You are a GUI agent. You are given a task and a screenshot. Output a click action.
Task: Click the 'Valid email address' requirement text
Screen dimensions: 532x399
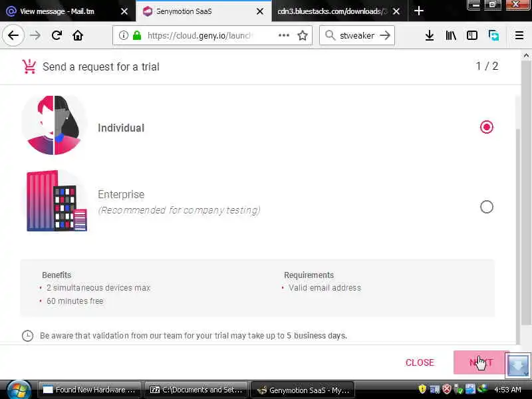[x=325, y=288]
